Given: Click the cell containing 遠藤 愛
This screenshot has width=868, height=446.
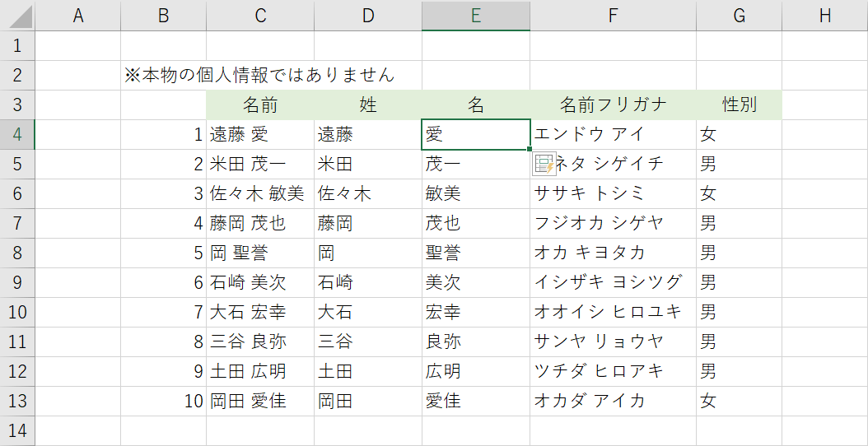Looking at the screenshot, I should click(x=259, y=134).
